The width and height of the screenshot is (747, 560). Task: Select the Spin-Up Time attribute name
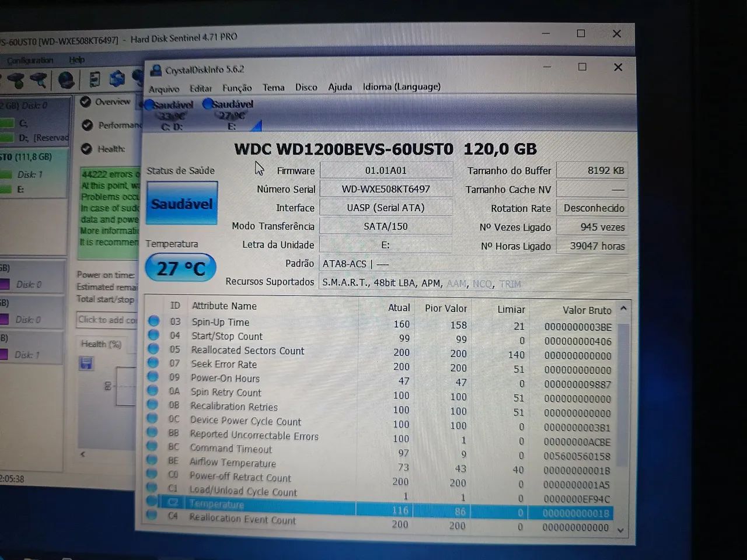pyautogui.click(x=220, y=322)
